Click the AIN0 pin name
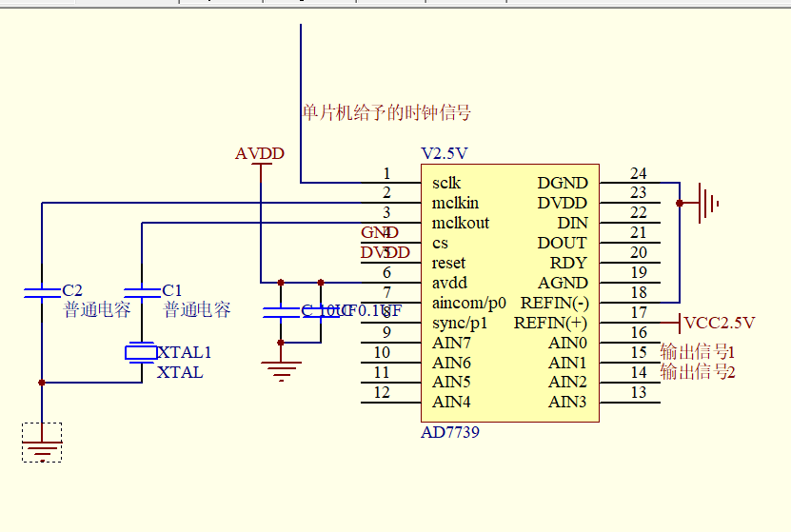The image size is (791, 532). click(568, 343)
